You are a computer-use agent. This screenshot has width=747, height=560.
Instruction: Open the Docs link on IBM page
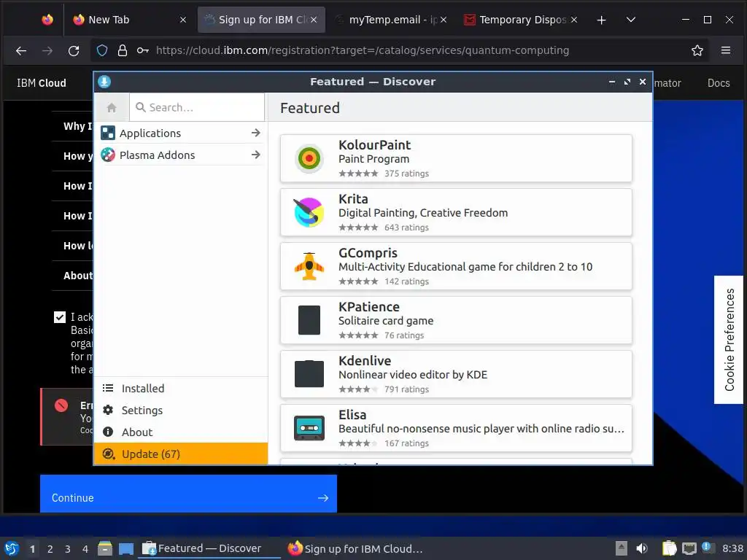[719, 83]
